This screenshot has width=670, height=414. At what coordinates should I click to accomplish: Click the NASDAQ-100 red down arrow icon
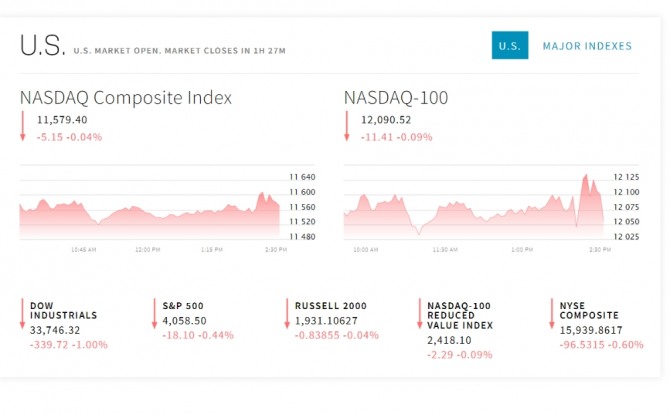click(346, 127)
